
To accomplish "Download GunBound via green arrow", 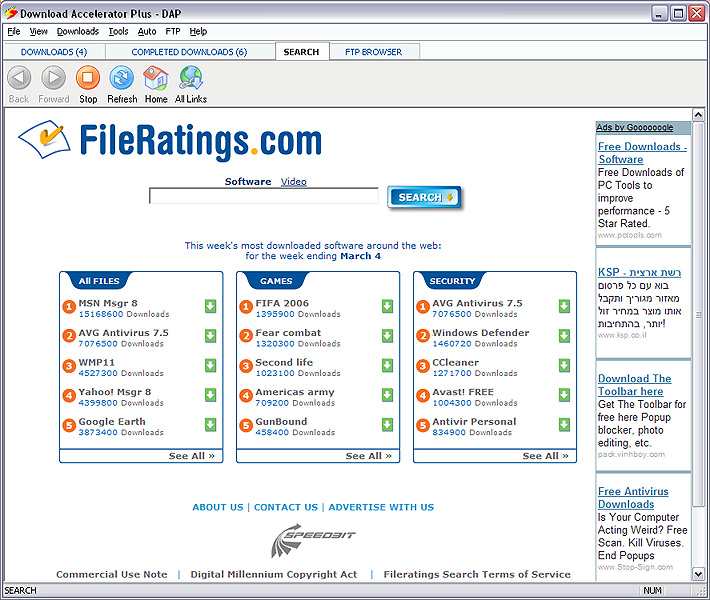I will pyautogui.click(x=387, y=424).
